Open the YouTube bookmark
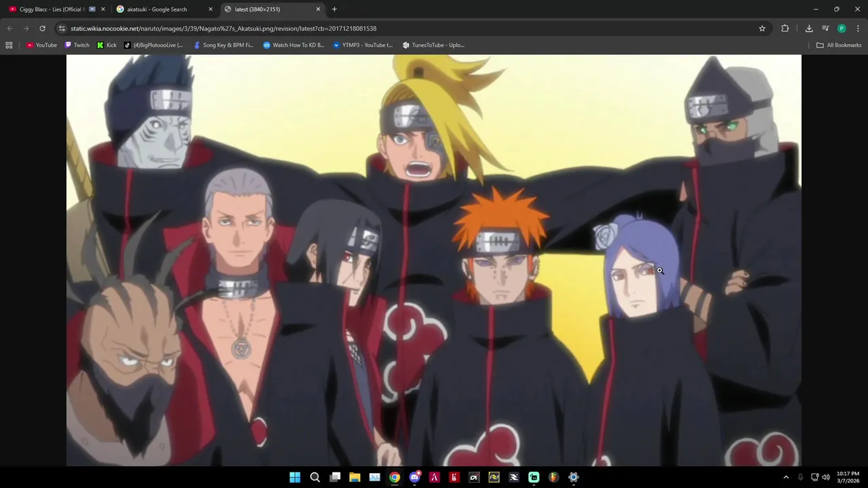Viewport: 868px width, 488px height. coord(41,45)
